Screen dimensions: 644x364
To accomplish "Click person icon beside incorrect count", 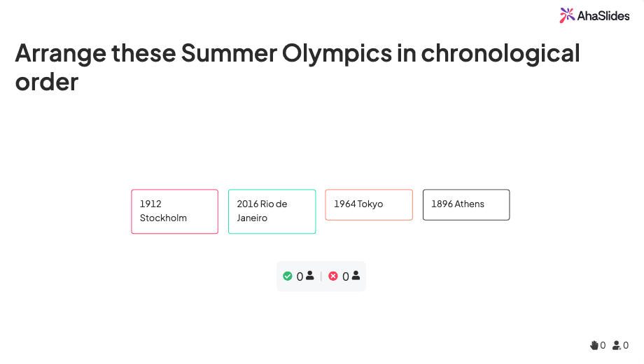I will (x=356, y=276).
